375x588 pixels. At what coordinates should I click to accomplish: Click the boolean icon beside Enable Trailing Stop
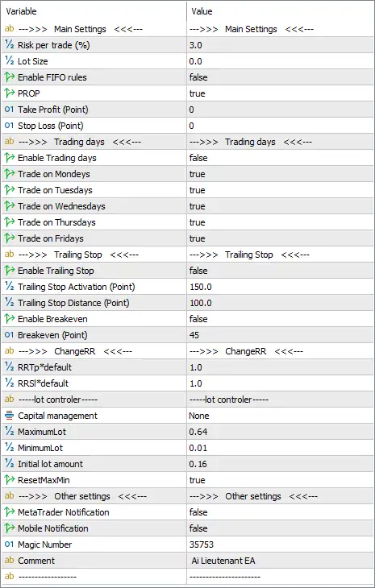9,271
